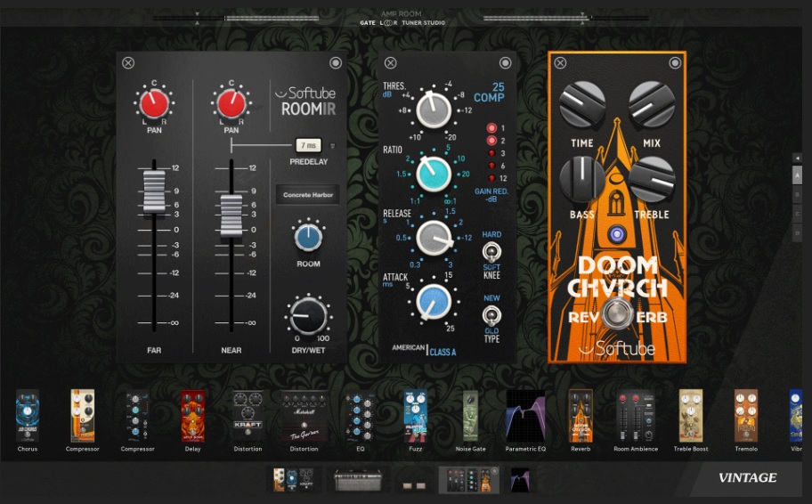Screen dimensions: 812x504
Task: Click the FAR channel red pan knob
Action: [x=154, y=103]
